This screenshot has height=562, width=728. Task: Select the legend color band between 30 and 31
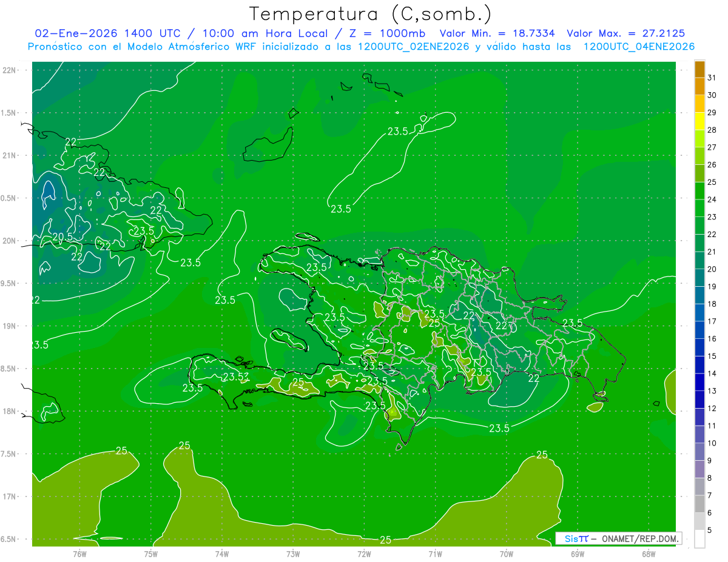tap(699, 86)
